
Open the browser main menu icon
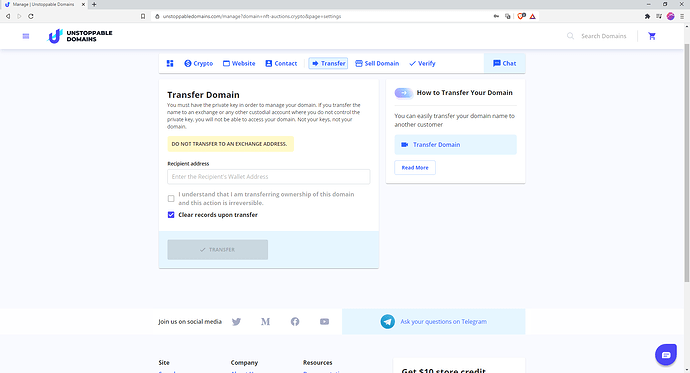[682, 16]
